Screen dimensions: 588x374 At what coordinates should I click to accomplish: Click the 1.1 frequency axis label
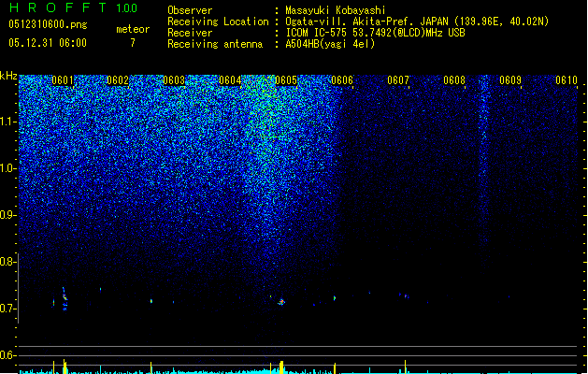click(7, 122)
